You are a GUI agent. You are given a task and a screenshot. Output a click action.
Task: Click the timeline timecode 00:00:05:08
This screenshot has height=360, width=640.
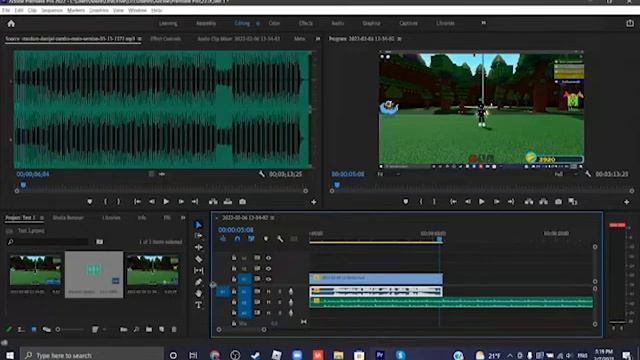[x=236, y=230]
